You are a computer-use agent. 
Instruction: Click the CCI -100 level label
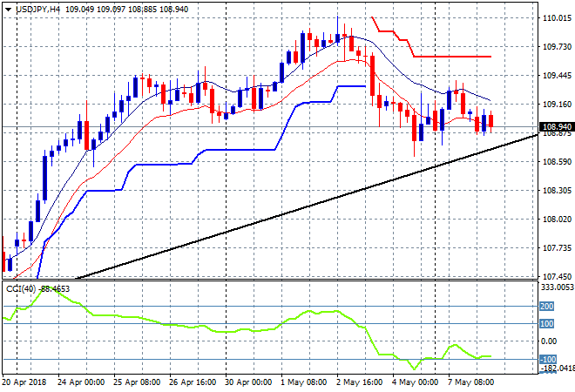(x=547, y=359)
